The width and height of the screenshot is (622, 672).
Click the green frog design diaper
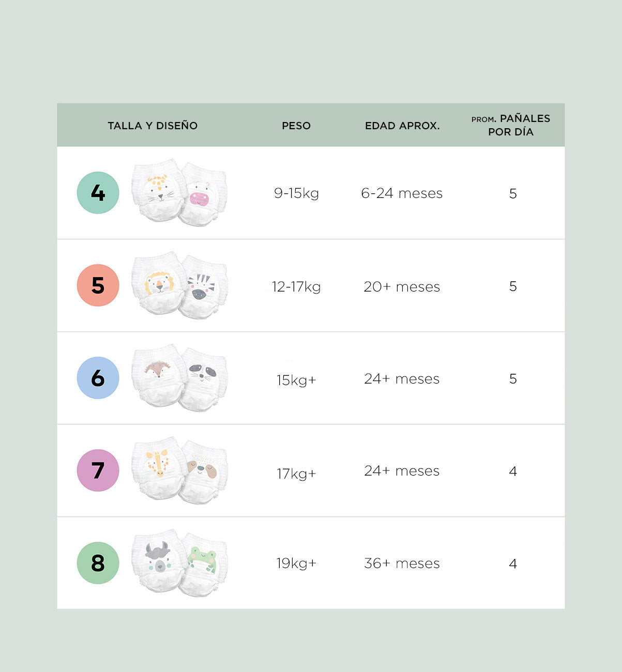click(203, 563)
